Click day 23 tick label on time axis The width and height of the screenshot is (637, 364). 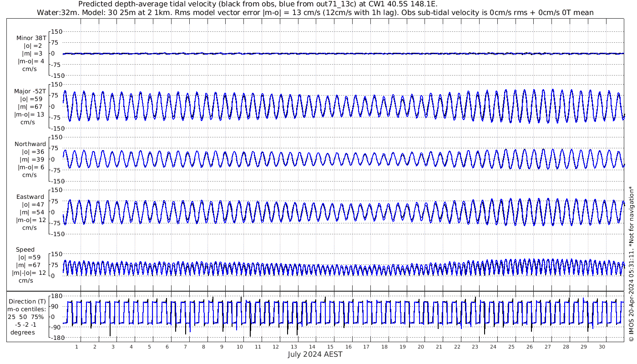point(475,347)
